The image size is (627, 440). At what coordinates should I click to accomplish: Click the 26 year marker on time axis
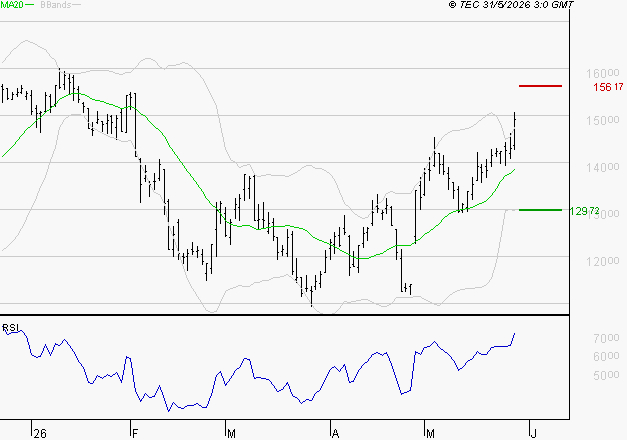40,434
